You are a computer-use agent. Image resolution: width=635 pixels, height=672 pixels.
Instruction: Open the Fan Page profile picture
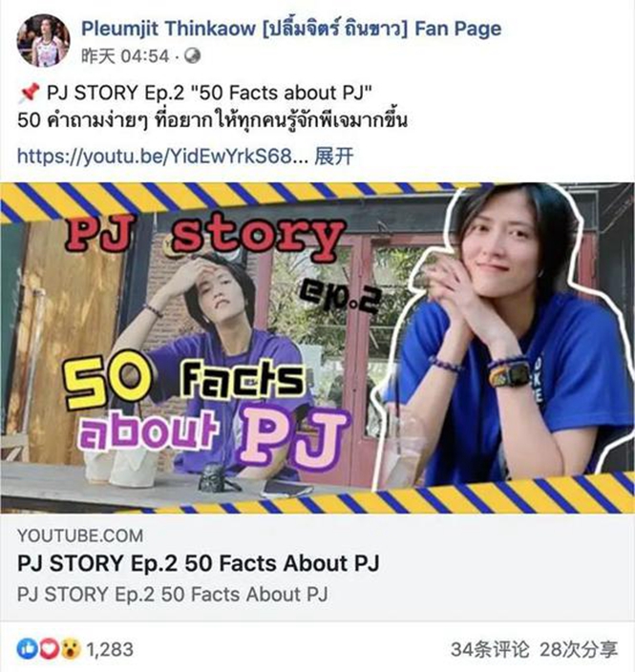[x=43, y=41]
